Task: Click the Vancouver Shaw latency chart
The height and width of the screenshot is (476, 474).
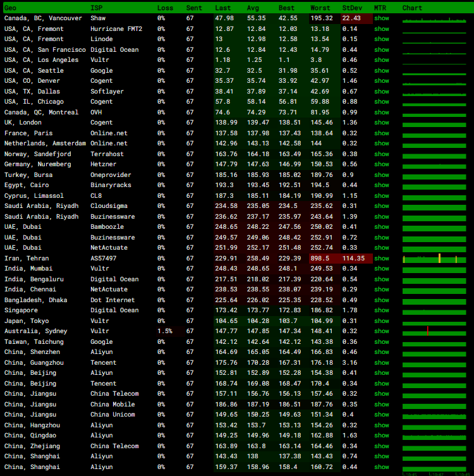Action: 434,20
